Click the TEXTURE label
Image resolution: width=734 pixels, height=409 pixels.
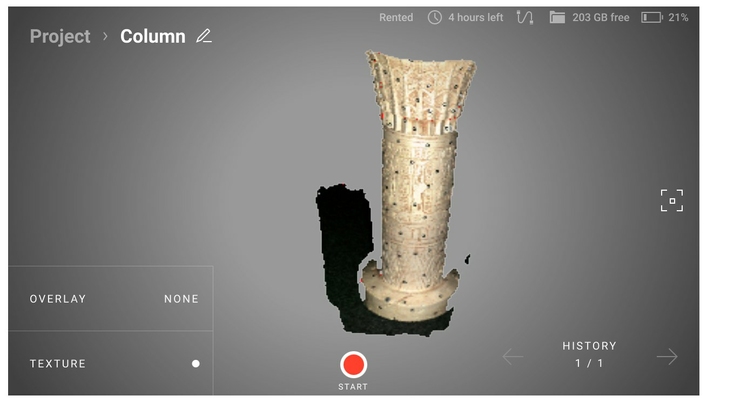(58, 364)
